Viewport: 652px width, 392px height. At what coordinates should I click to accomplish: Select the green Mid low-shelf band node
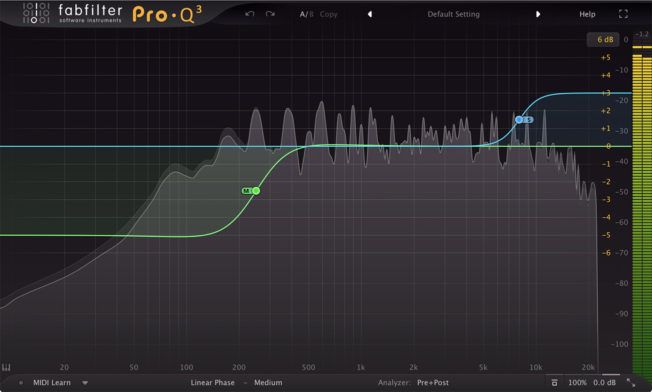(256, 191)
